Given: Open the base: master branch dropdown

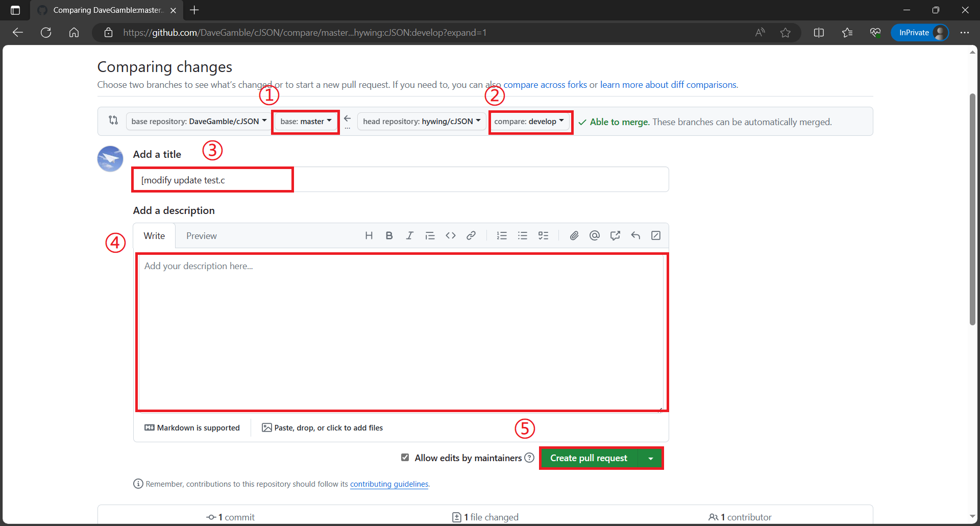Looking at the screenshot, I should [306, 122].
